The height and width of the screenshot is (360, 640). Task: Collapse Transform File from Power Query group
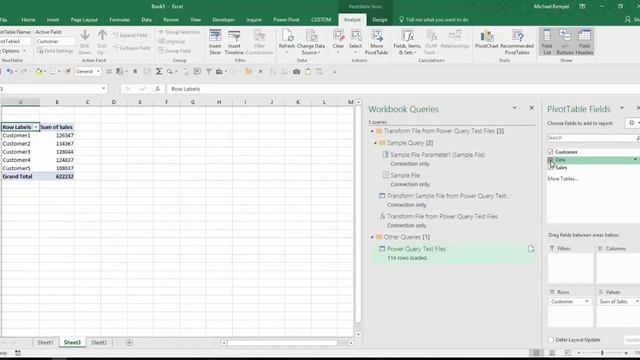(372, 131)
